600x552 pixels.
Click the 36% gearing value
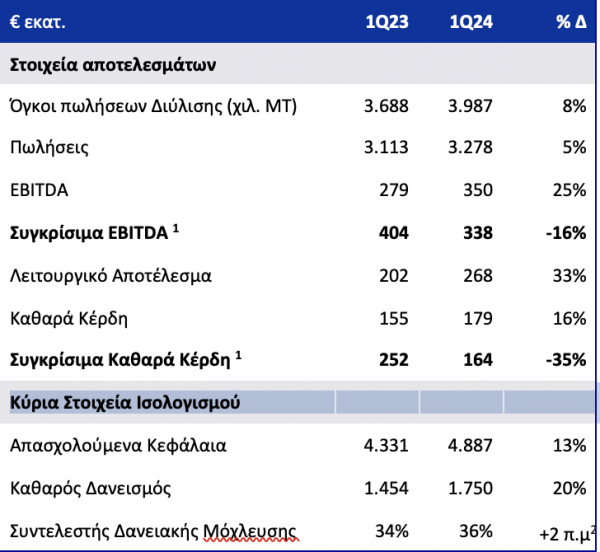pyautogui.click(x=476, y=531)
